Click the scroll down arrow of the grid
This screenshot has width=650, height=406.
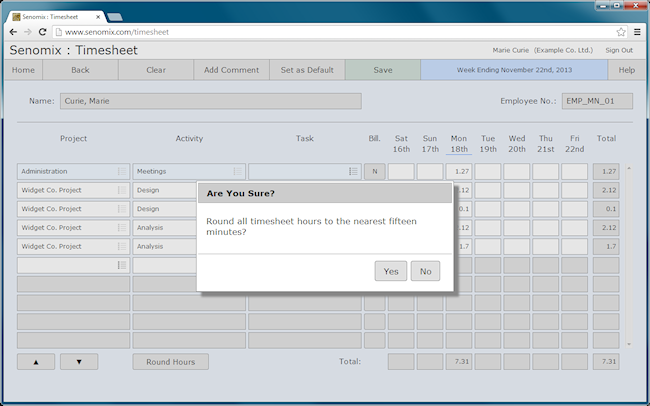(629, 344)
